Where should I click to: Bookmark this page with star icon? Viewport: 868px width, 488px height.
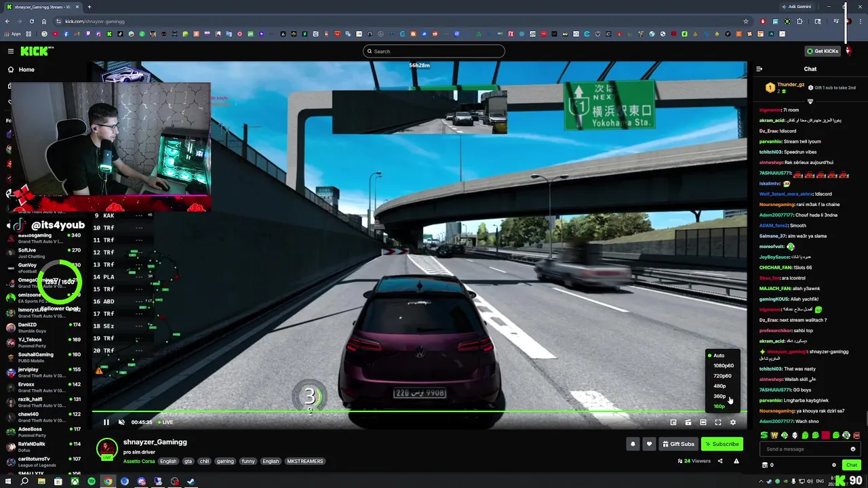pyautogui.click(x=746, y=21)
